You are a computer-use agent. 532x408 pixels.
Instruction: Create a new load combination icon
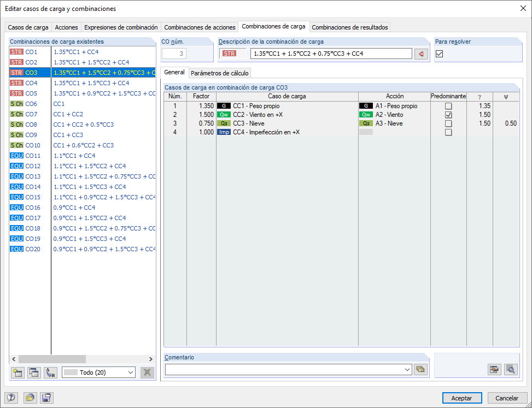pos(17,372)
